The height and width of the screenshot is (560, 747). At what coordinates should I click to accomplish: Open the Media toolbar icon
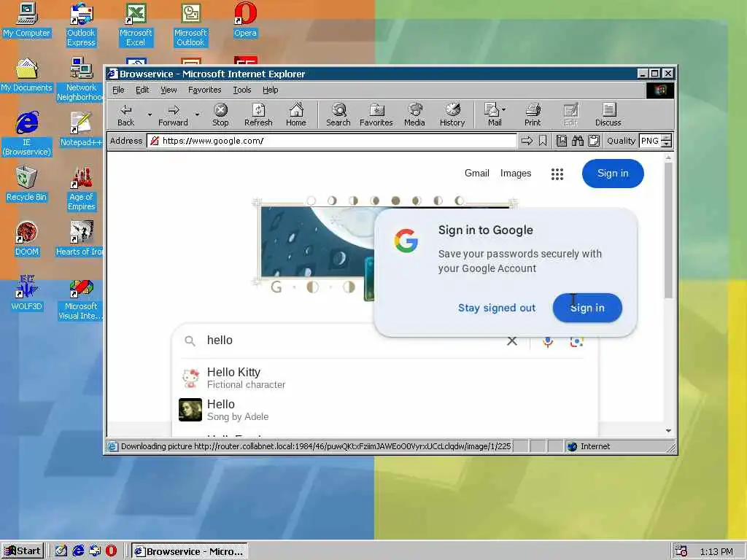[x=414, y=114]
